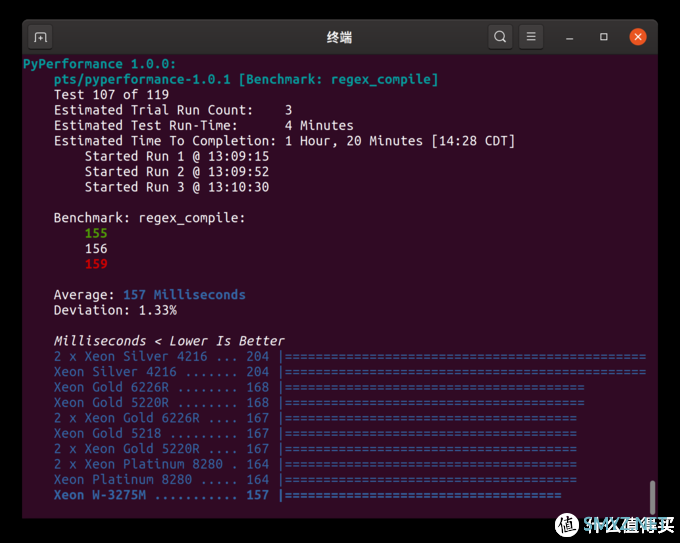The width and height of the screenshot is (680, 543).
Task: Click 'Xeon Gold 5218' row
Action: pos(315,434)
